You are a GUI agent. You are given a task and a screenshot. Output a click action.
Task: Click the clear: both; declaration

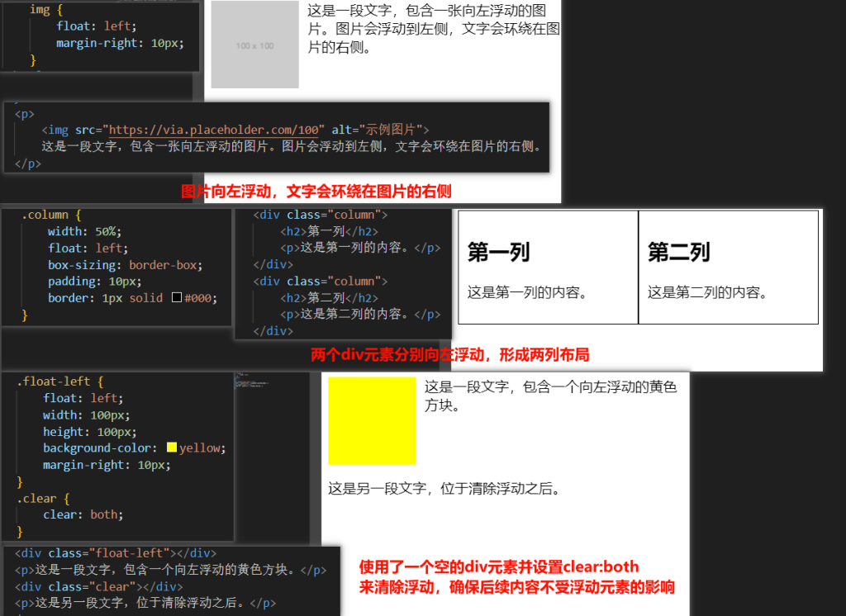[83, 514]
